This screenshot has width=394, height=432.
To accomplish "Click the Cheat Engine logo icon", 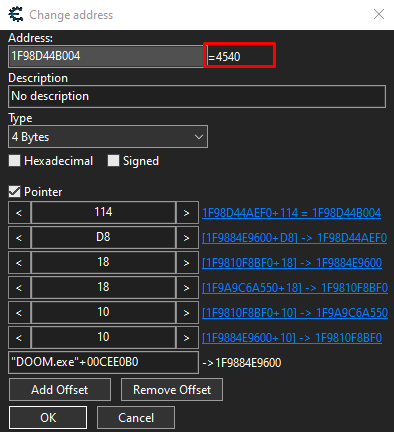I will pos(16,15).
